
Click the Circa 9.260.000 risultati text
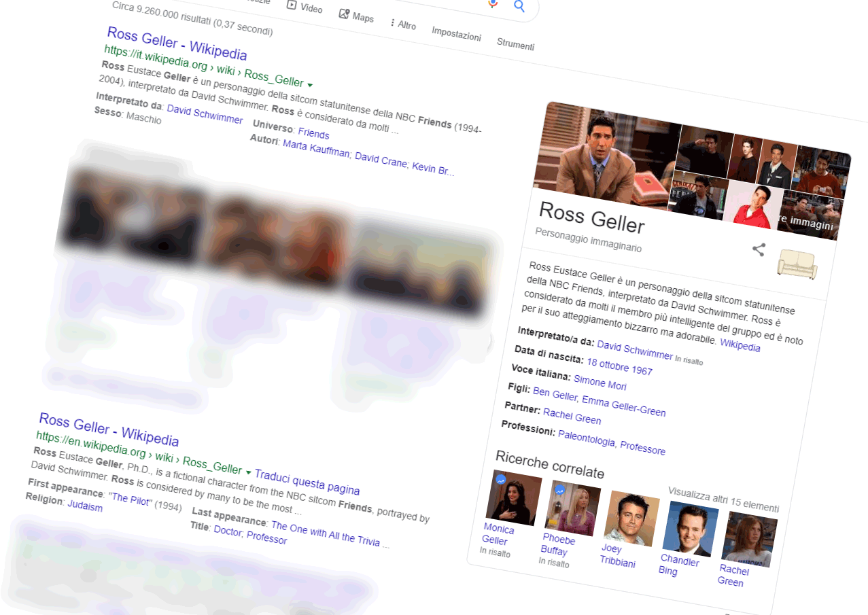pos(192,18)
